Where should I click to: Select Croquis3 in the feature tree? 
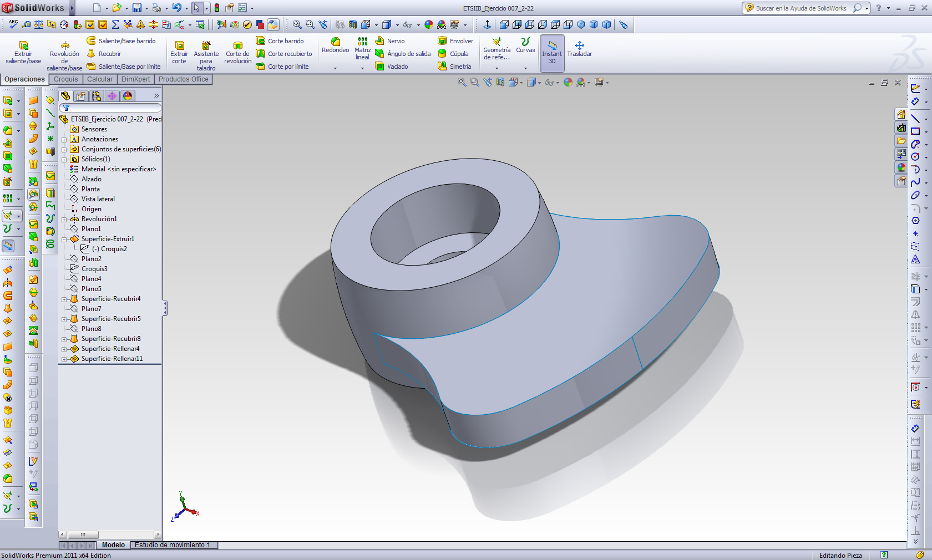(x=94, y=269)
